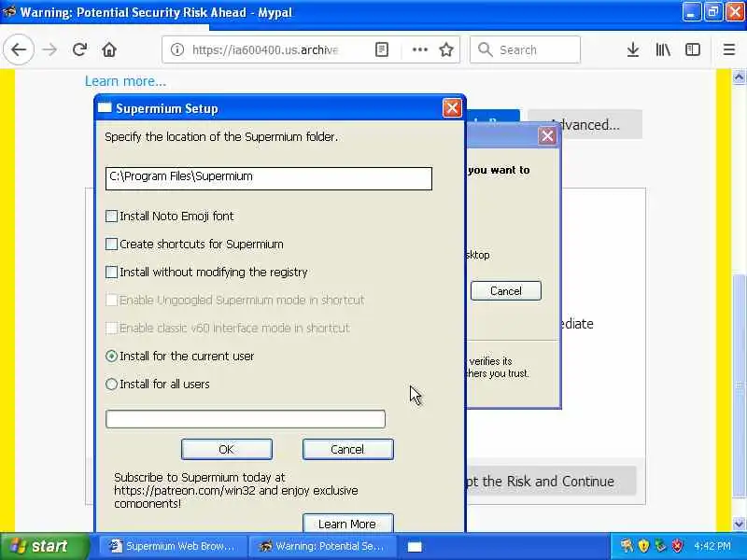This screenshot has width=747, height=560.
Task: Open the Learn more link
Action: click(x=126, y=81)
